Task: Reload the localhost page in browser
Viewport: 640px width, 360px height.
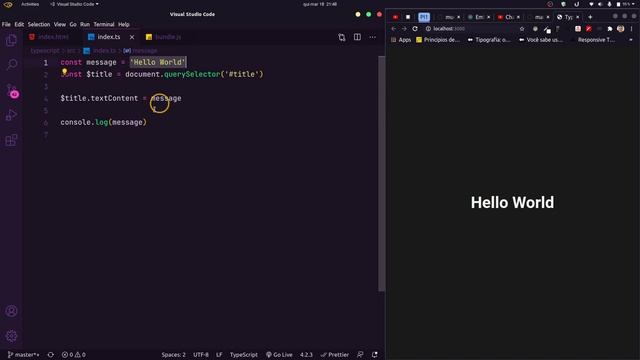Action: (415, 29)
